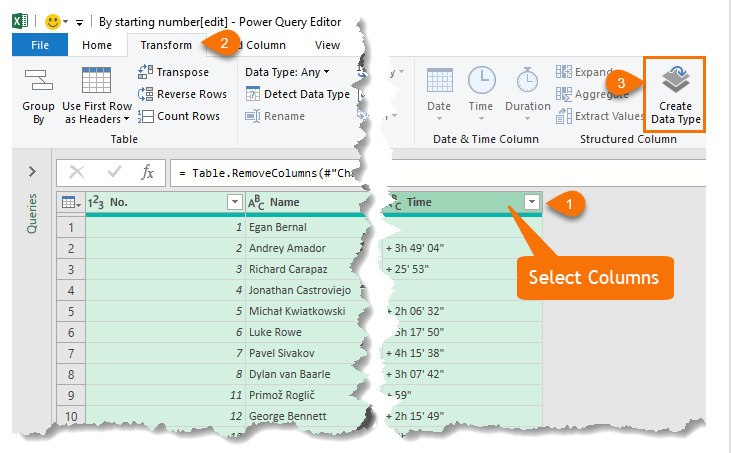This screenshot has height=453, width=731.
Task: Click the Rename button
Action: (275, 116)
